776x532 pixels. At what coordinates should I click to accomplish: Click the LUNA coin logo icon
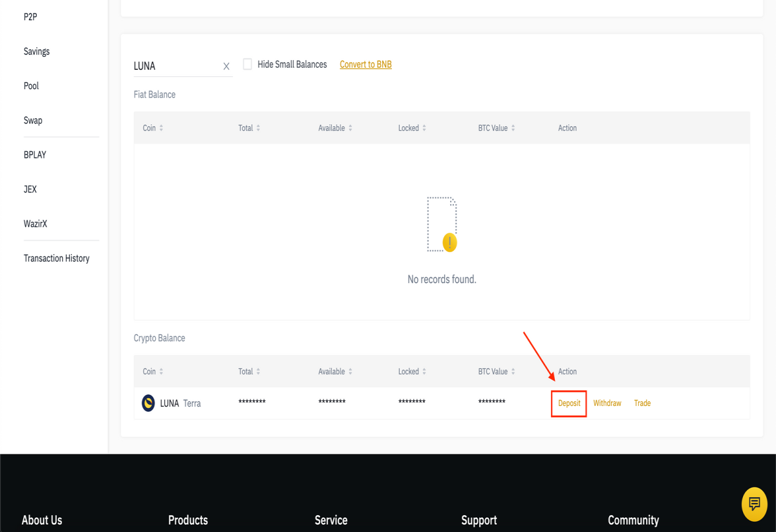tap(148, 403)
